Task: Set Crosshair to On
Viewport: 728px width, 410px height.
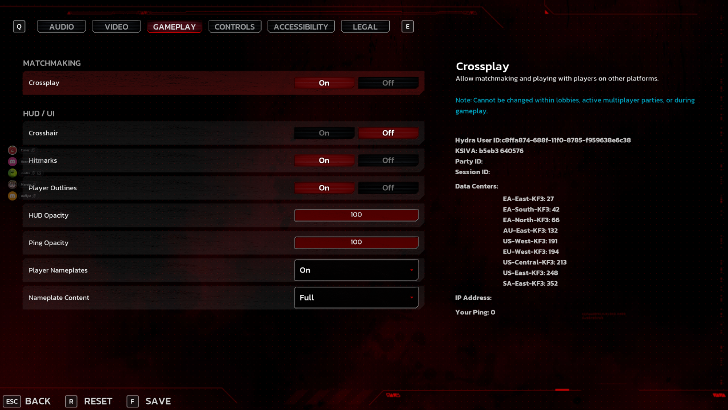Action: click(x=324, y=133)
